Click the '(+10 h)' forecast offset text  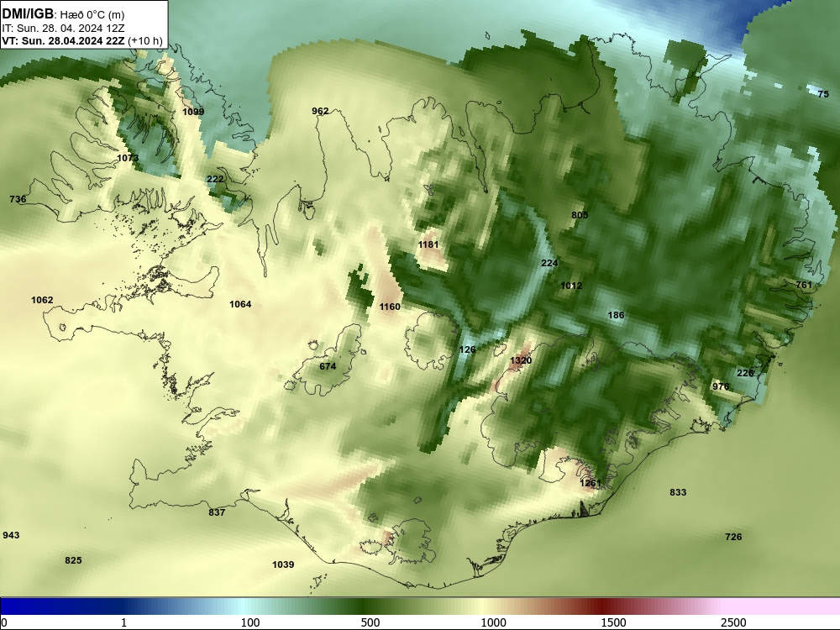coord(145,40)
